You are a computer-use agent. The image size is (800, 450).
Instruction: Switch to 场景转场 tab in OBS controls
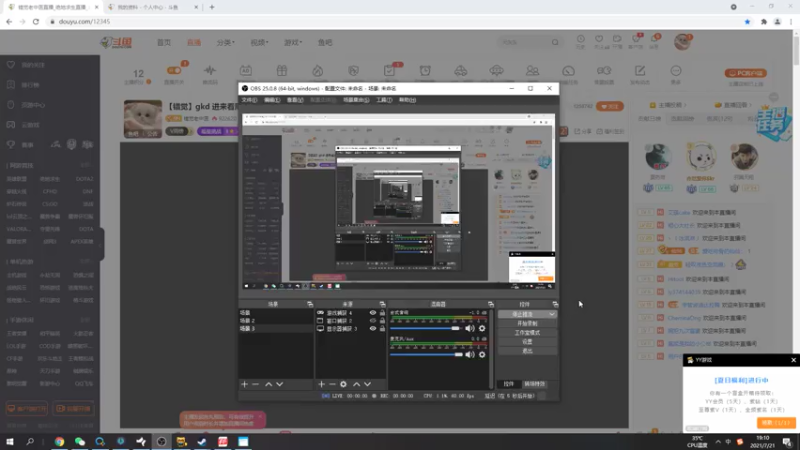tap(535, 384)
